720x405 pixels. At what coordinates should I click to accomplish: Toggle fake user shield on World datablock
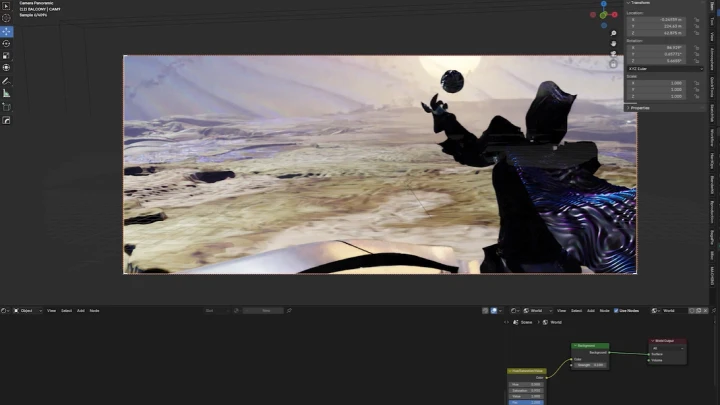(692, 311)
